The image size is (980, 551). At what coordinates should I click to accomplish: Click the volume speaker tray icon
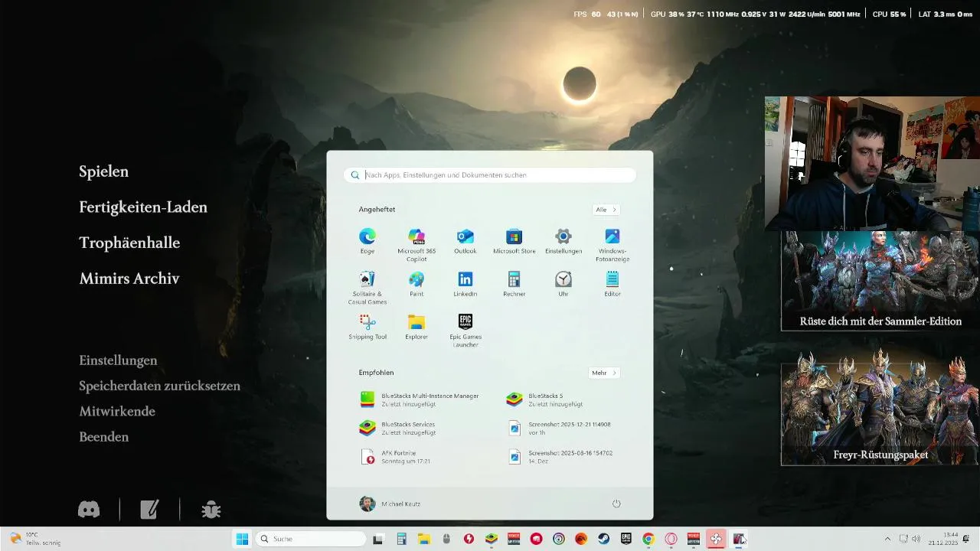[916, 539]
